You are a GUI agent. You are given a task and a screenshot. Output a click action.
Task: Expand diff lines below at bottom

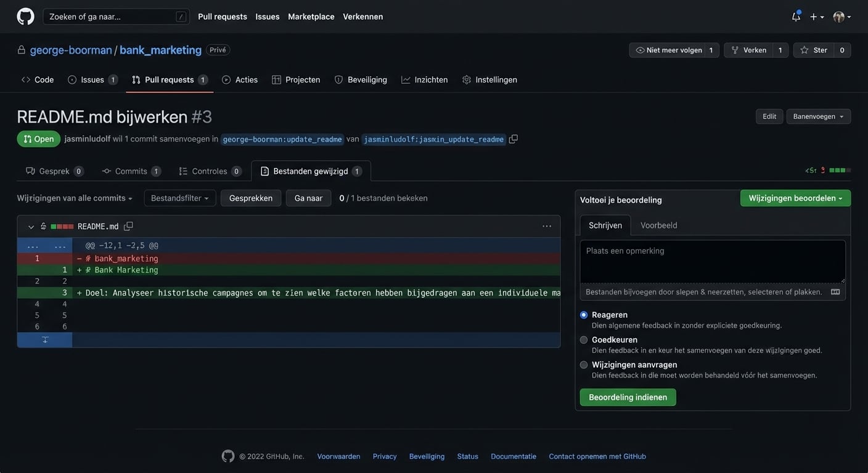tap(45, 340)
